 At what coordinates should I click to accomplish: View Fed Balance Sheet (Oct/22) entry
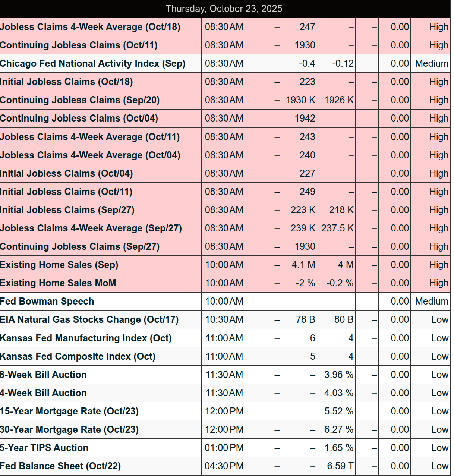[x=60, y=466]
